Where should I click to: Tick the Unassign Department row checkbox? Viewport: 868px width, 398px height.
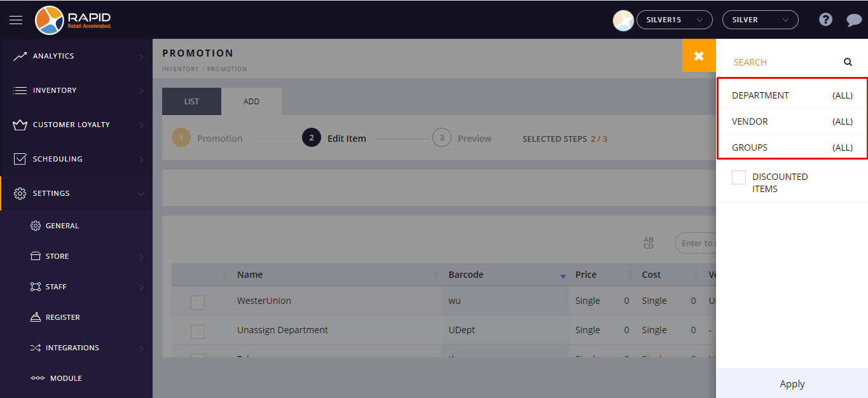[x=198, y=331]
